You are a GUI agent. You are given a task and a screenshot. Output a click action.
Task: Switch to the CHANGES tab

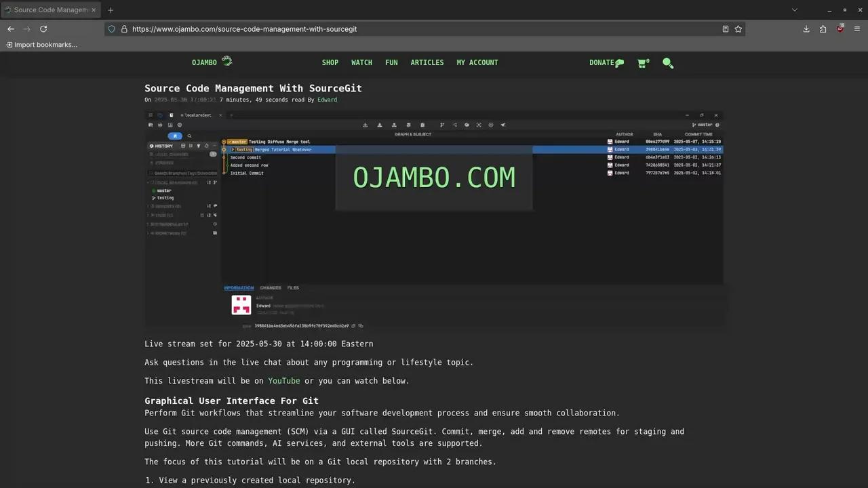(x=271, y=287)
